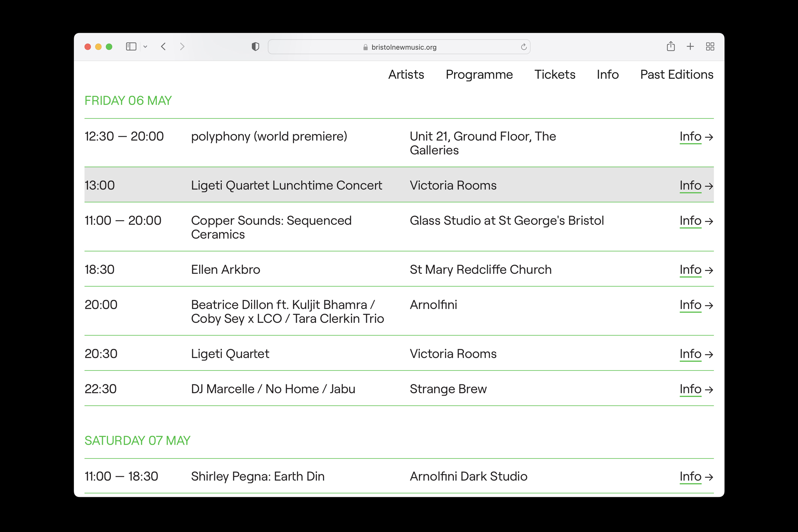Show the tab overview grid icon
Viewport: 798px width, 532px height.
tap(710, 47)
